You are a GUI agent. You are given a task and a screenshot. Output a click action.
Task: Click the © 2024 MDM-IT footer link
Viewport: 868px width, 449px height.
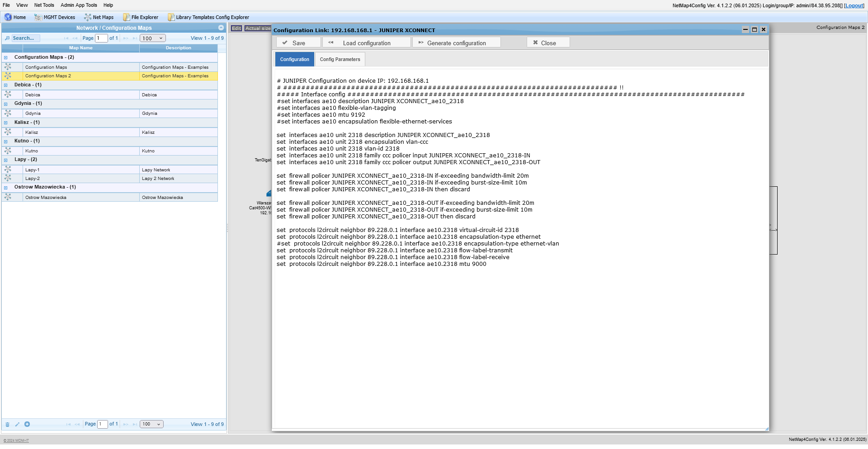click(16, 440)
